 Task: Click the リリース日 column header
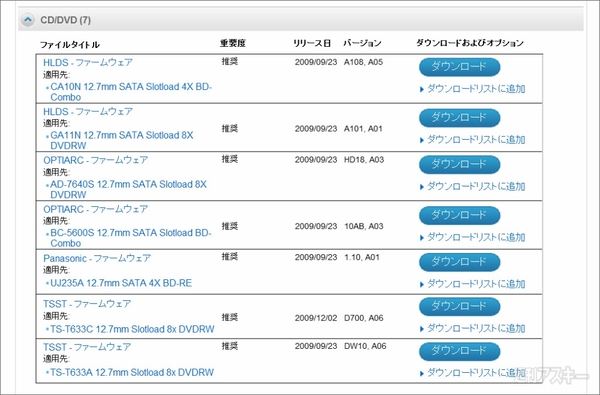tap(312, 43)
